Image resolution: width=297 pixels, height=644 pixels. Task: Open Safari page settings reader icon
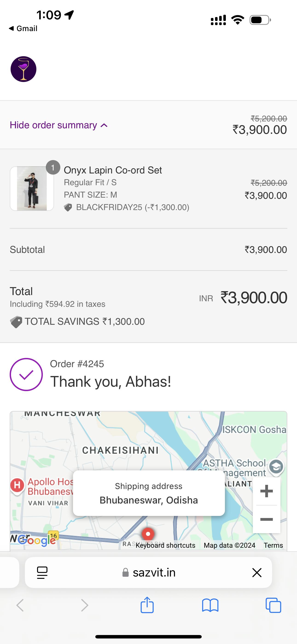coord(42,573)
